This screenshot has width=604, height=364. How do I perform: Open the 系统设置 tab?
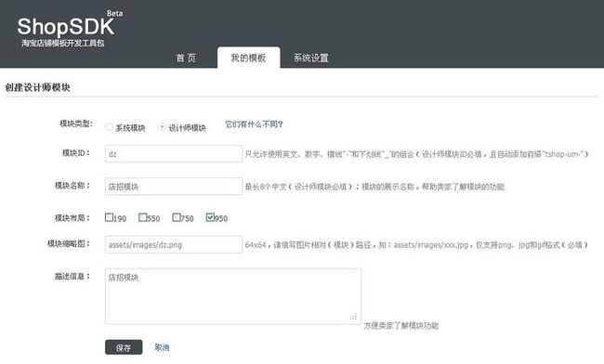point(311,58)
